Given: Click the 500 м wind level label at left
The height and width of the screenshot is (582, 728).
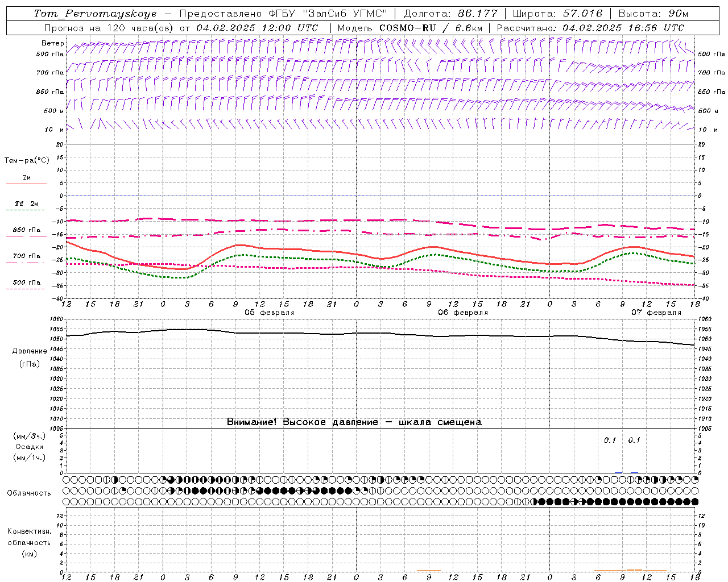Looking at the screenshot, I should click(54, 111).
